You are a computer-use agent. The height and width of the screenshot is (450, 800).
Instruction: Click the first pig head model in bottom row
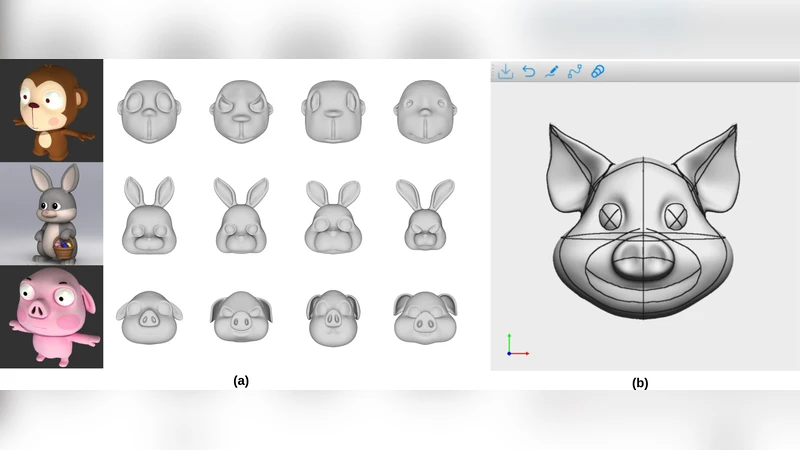[149, 317]
